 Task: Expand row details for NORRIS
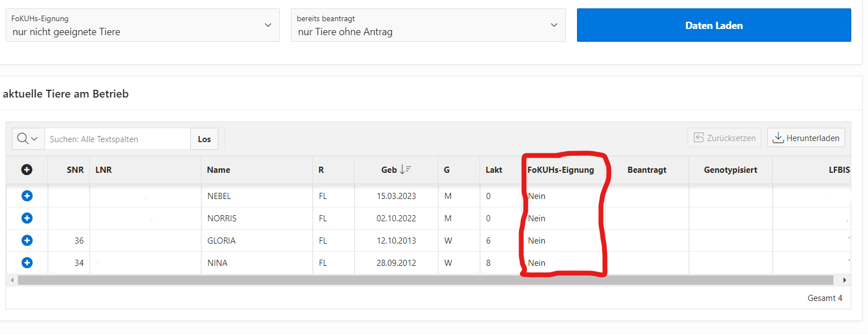pyautogui.click(x=27, y=219)
